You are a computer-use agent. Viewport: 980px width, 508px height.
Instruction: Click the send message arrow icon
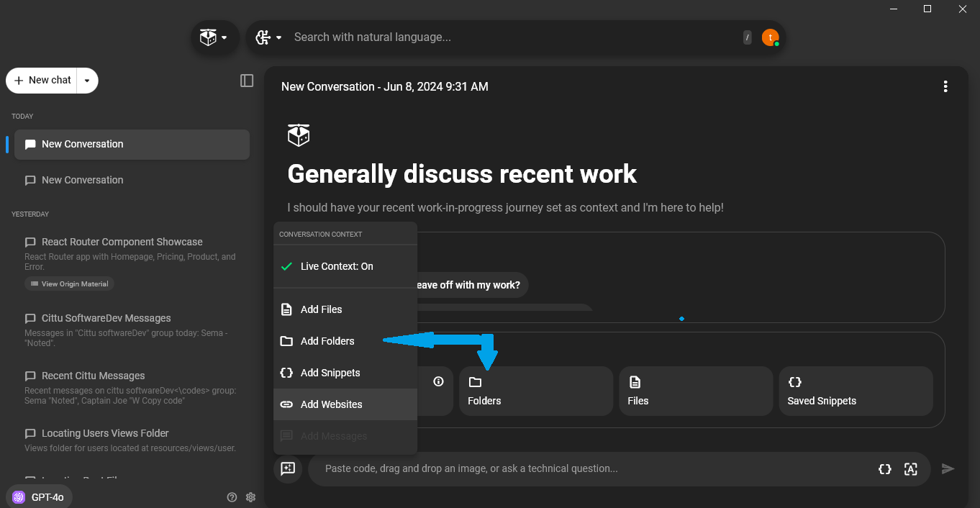(948, 468)
